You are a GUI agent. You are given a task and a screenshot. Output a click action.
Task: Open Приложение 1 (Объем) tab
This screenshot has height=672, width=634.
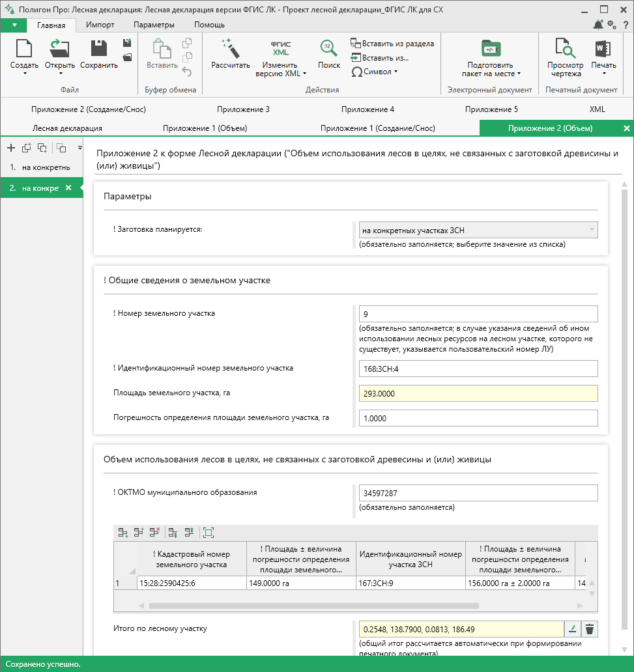[x=205, y=128]
